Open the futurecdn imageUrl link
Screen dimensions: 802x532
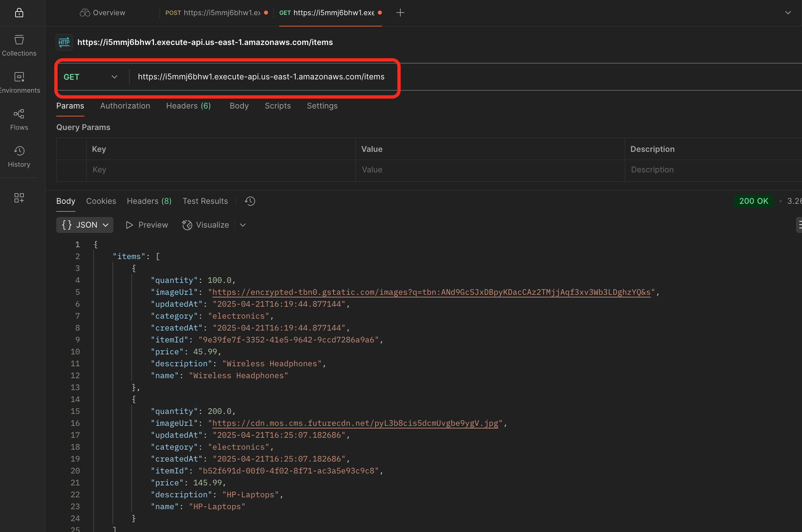pos(355,423)
